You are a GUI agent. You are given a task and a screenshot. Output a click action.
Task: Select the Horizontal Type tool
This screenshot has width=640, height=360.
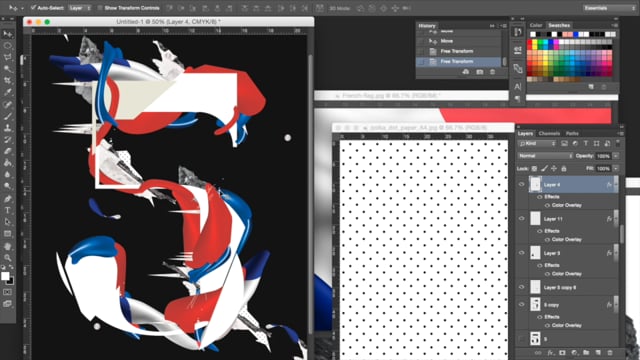click(x=7, y=211)
